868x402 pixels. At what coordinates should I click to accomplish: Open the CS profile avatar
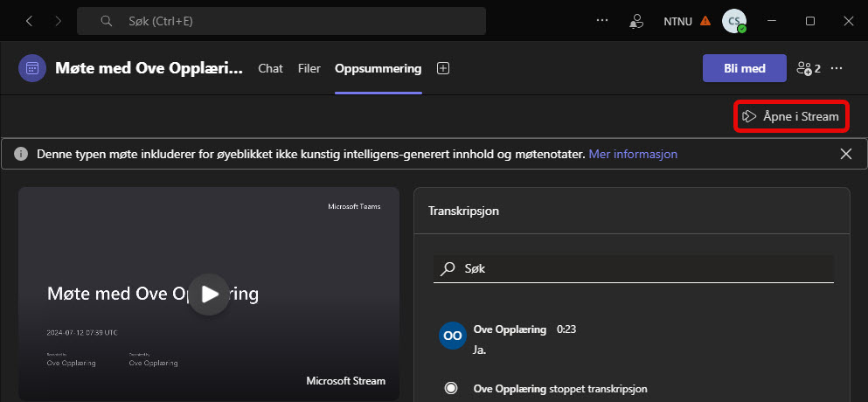734,21
